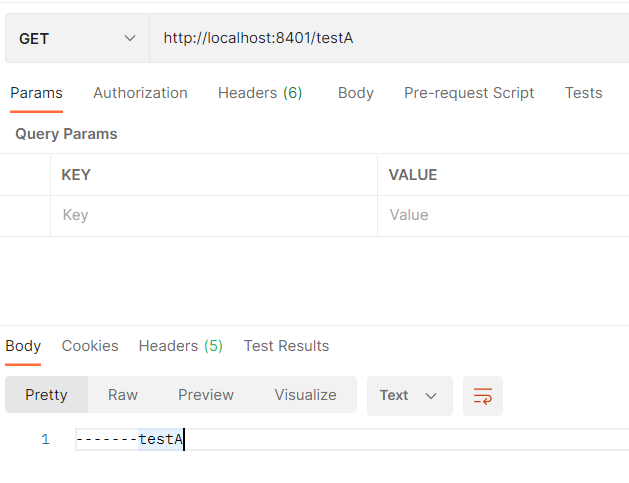Open the request Body tab
This screenshot has width=629, height=483.
(356, 93)
